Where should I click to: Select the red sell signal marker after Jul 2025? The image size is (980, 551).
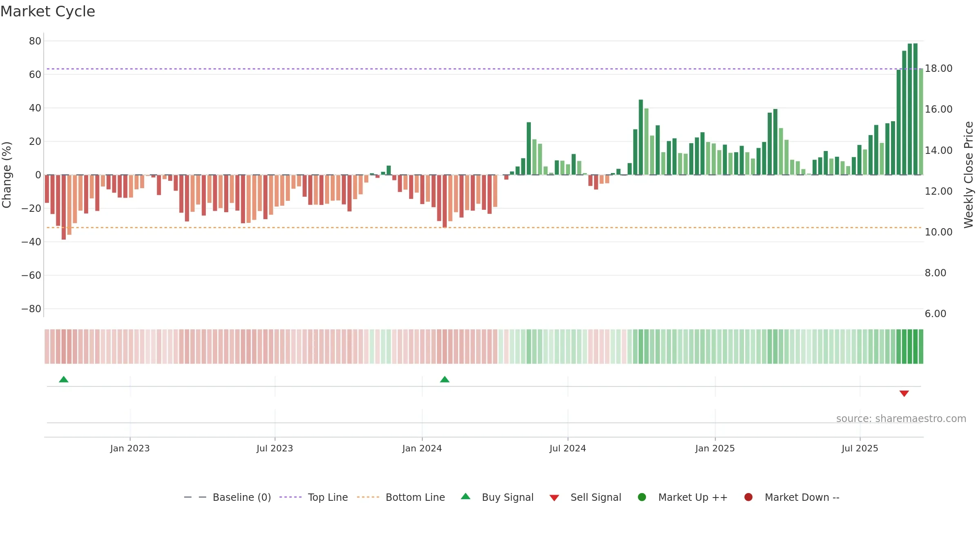(904, 393)
